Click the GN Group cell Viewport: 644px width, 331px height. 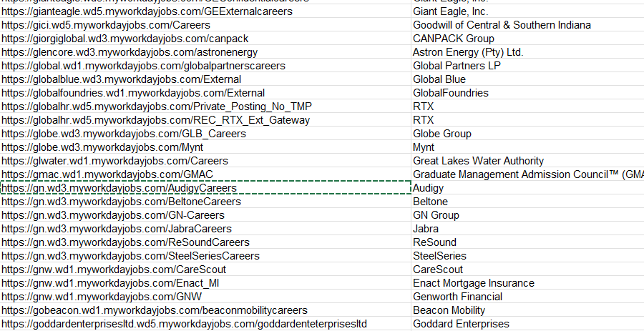point(527,215)
